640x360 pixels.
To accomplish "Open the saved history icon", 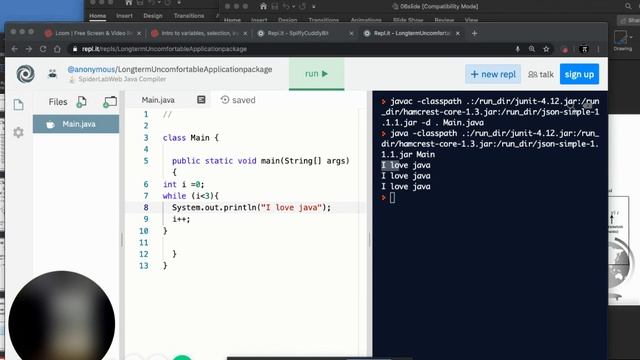I will 224,100.
